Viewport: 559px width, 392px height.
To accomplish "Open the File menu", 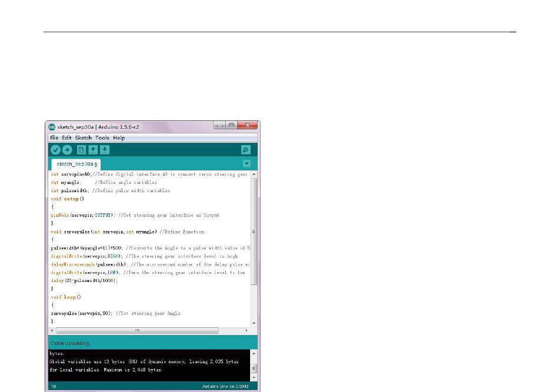I will point(54,138).
